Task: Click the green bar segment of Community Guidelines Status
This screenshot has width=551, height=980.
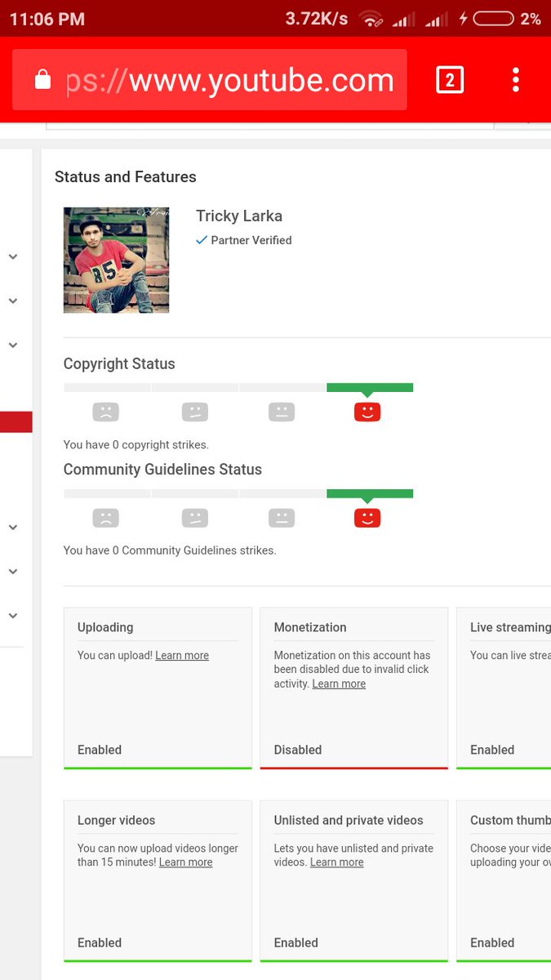Action: click(370, 494)
